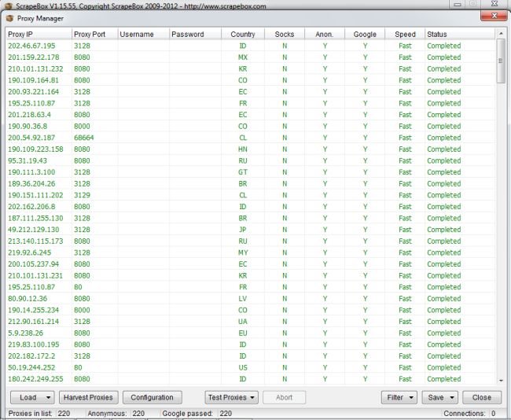
Task: Select proxy row 190.151.111.202
Action: (x=251, y=195)
